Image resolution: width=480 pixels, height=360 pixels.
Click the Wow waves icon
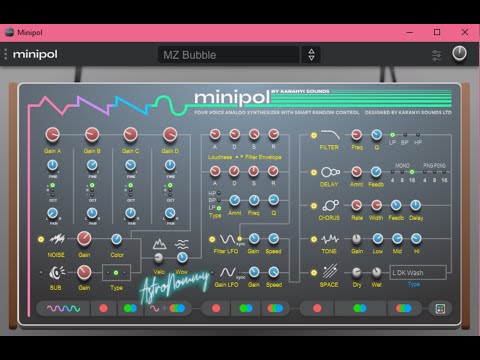point(182,244)
